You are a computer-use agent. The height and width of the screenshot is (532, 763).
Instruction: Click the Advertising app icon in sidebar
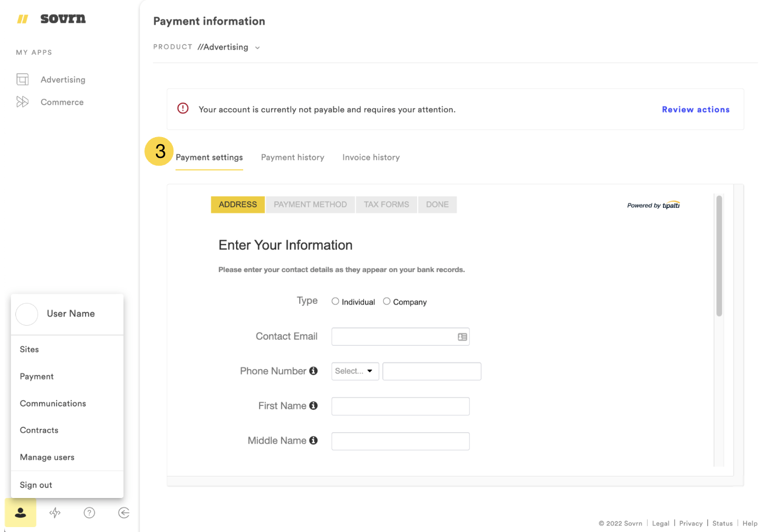pyautogui.click(x=23, y=80)
